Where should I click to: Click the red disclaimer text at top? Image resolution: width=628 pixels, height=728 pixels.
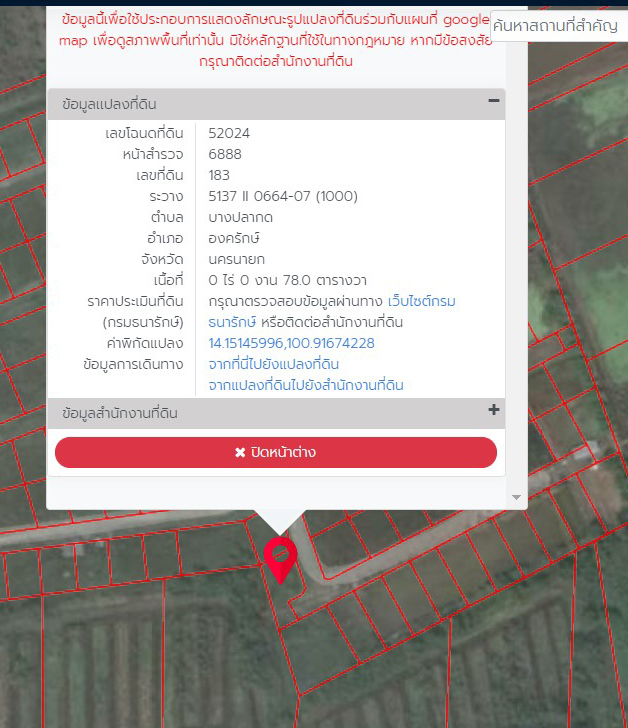tap(275, 40)
